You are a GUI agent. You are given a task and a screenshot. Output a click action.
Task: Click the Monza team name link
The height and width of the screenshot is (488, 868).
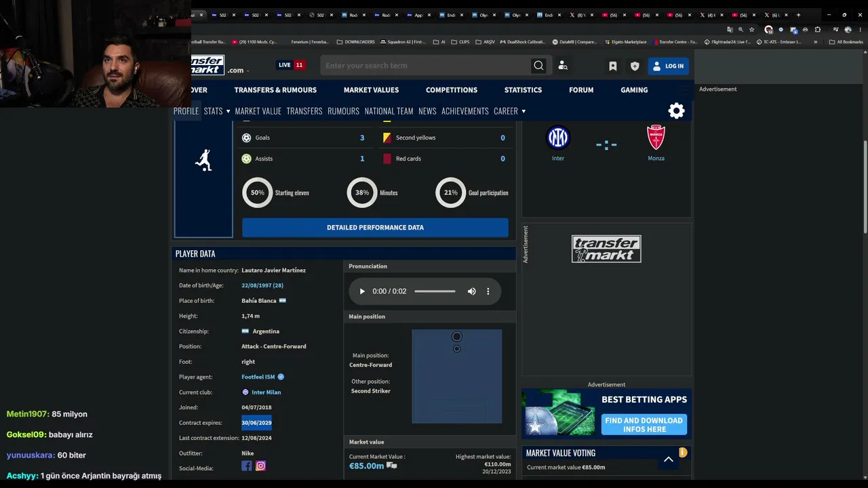pos(656,159)
